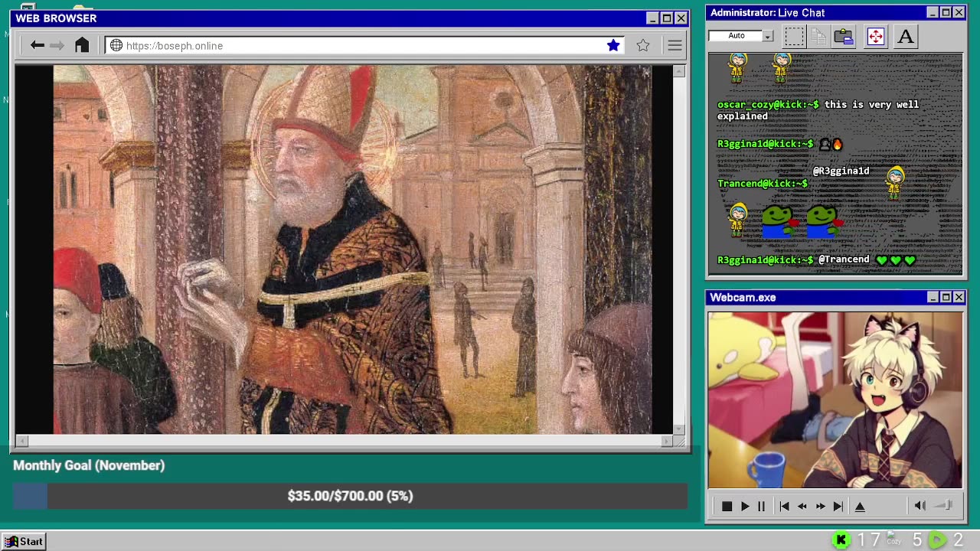
Task: Select the dashed marquee selection tool
Action: (x=794, y=36)
